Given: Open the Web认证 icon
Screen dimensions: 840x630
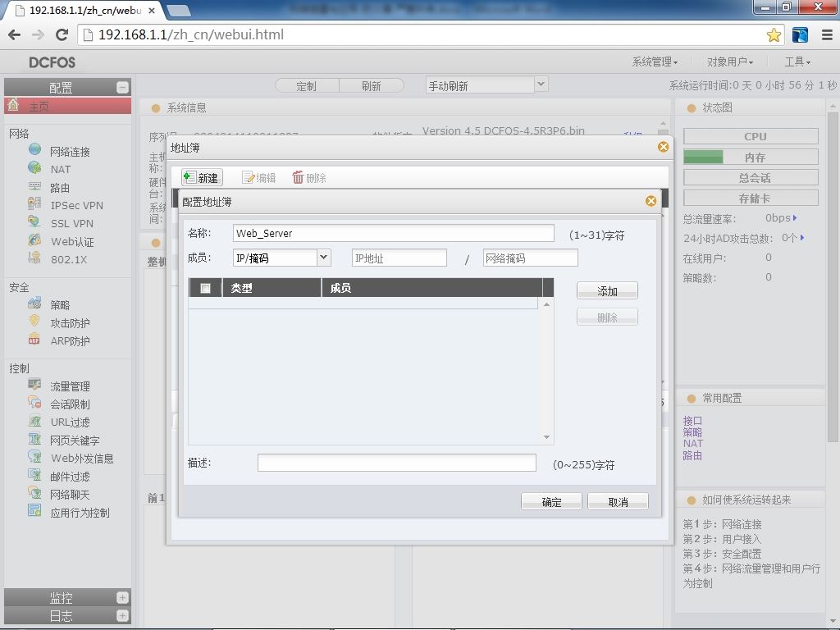Looking at the screenshot, I should [34, 240].
